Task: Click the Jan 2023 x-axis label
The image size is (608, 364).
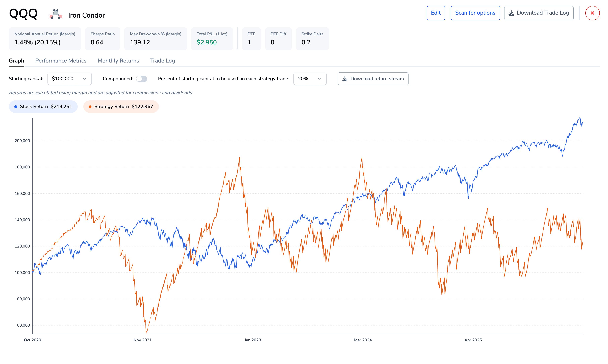Action: 252,340
